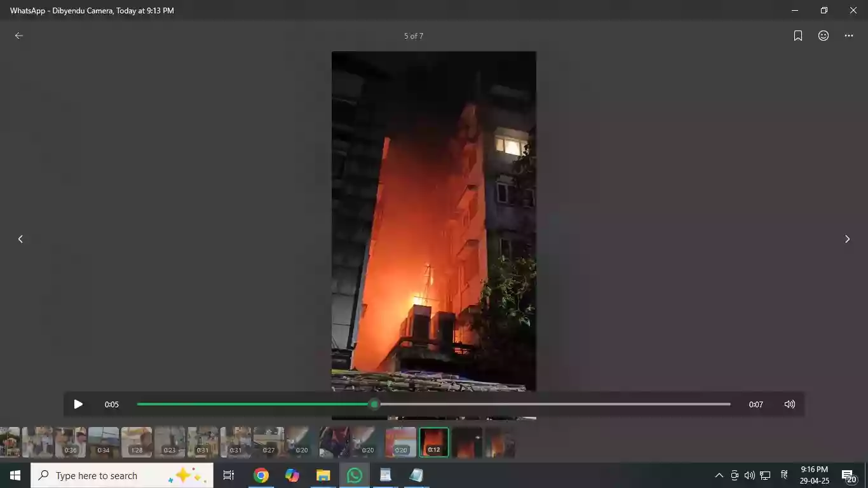Open File Explorer from the taskbar
Viewport: 868px width, 488px height.
323,475
